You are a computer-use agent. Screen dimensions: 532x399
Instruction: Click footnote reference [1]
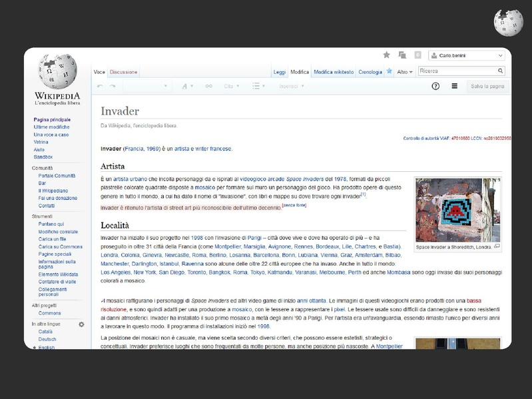point(363,195)
